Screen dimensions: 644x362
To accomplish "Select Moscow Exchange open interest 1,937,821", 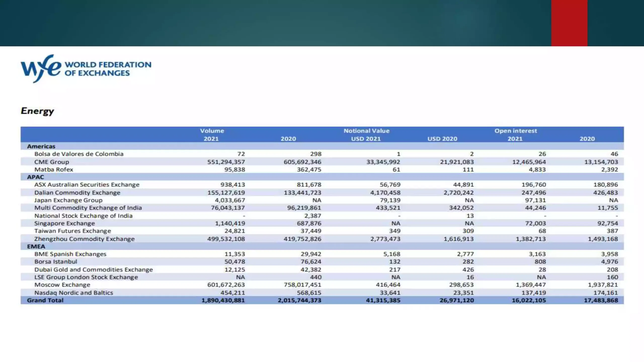I will 603,285.
